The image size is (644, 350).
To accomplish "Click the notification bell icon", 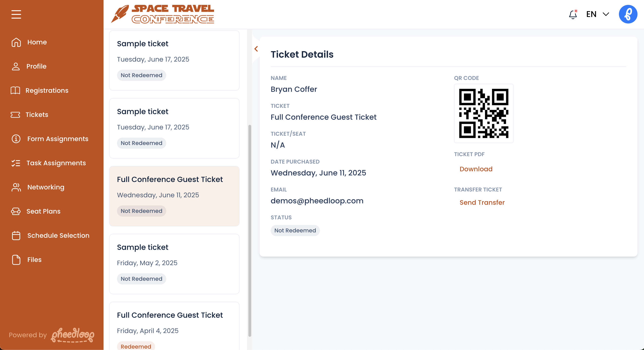I will tap(573, 14).
